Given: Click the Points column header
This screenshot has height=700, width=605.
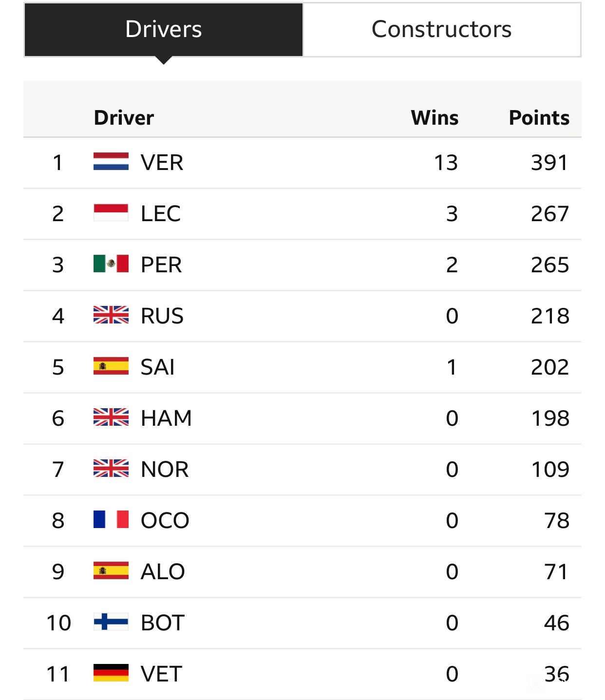Looking at the screenshot, I should coord(539,118).
